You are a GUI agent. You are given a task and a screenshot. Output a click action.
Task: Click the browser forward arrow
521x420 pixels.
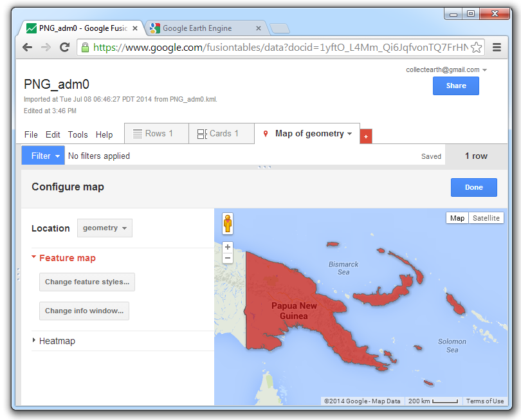(46, 48)
